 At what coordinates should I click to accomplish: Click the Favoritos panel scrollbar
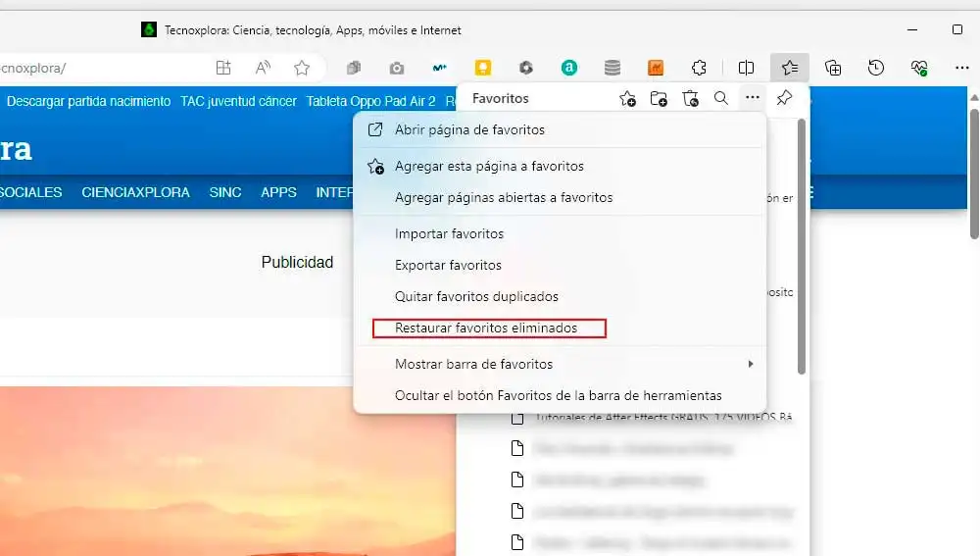802,246
